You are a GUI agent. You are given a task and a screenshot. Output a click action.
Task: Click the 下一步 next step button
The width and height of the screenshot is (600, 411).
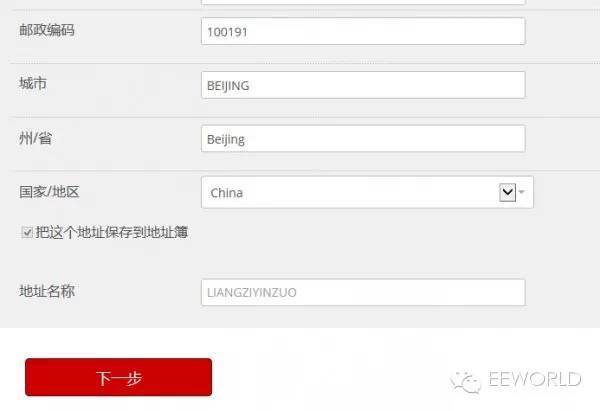(118, 377)
